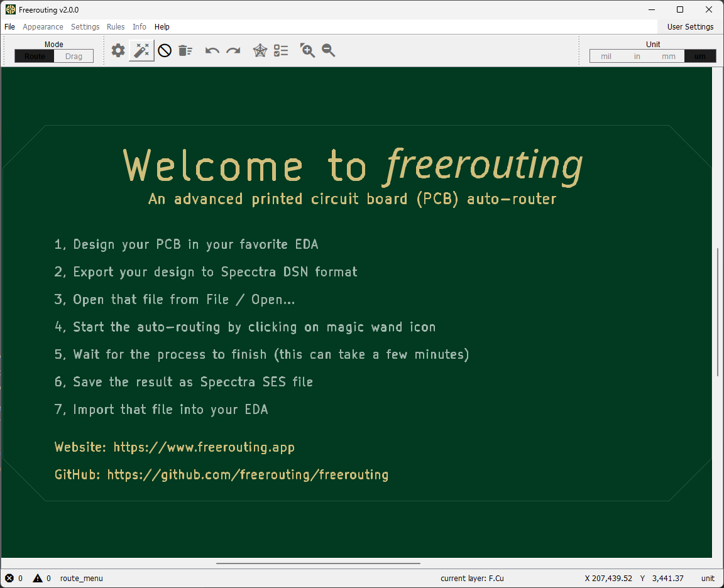Select the Route mode toggle
Viewport: 724px width, 588px height.
click(35, 57)
